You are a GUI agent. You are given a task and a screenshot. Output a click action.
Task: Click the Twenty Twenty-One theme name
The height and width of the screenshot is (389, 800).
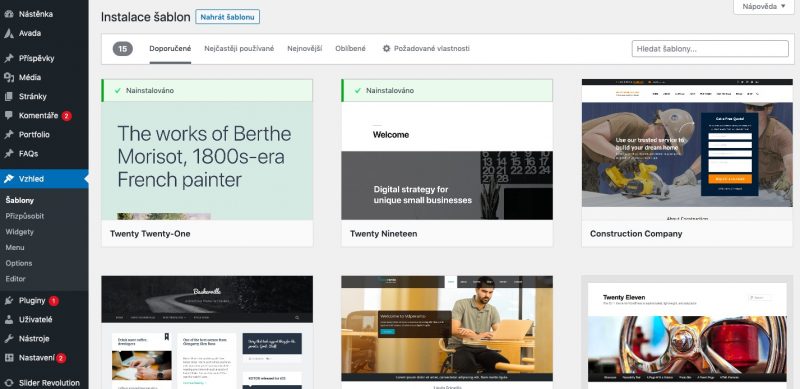click(150, 234)
